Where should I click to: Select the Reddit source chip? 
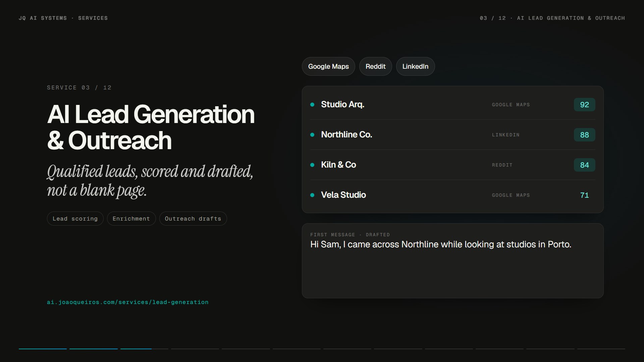[x=375, y=66]
